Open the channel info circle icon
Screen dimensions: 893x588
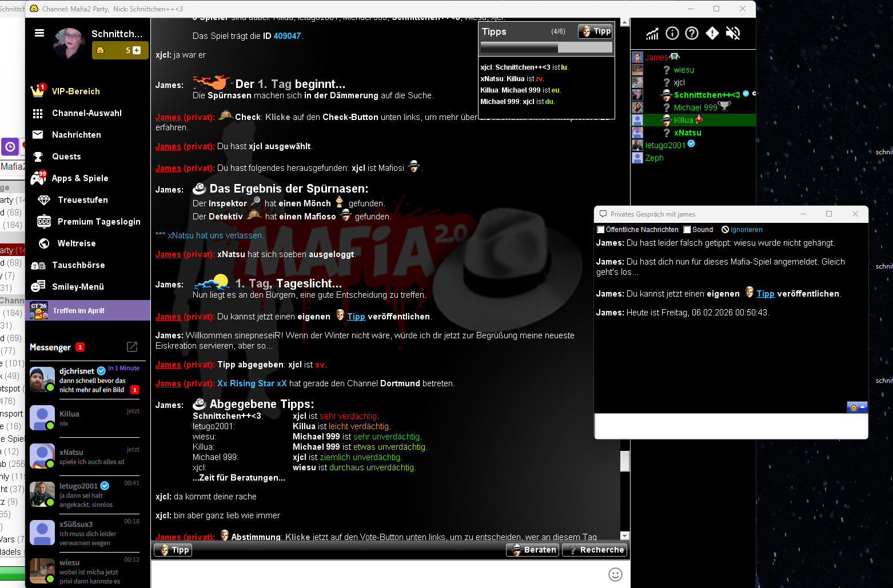pos(672,34)
